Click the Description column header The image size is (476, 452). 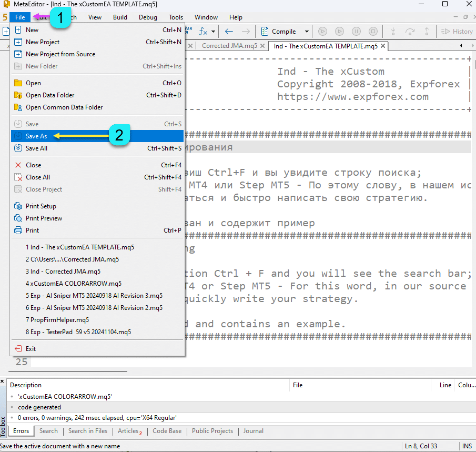click(x=26, y=385)
